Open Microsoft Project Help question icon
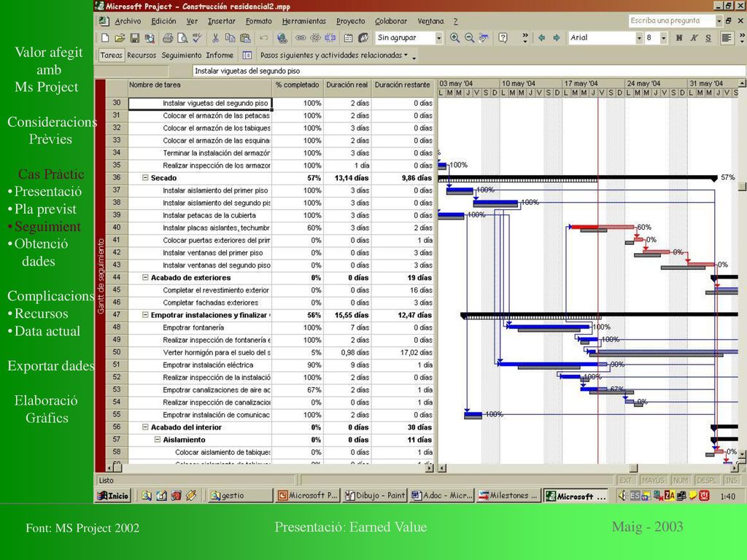The height and width of the screenshot is (560, 747). (503, 38)
